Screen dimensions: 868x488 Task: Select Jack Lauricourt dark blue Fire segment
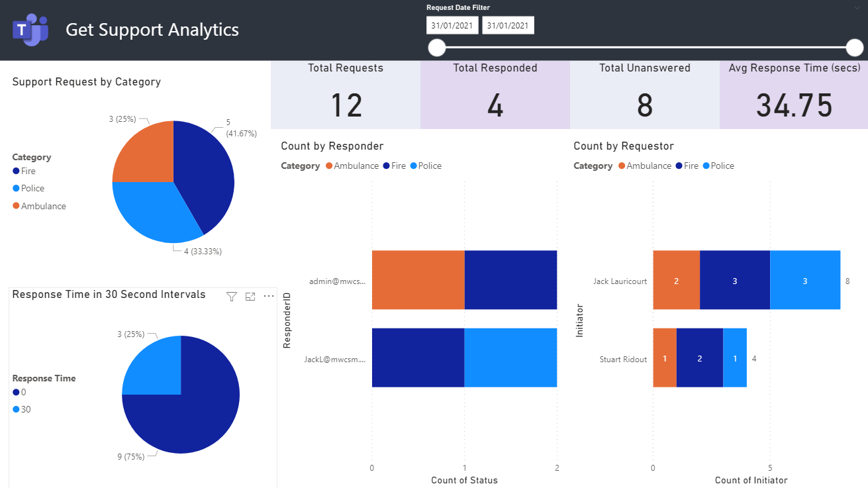point(735,280)
